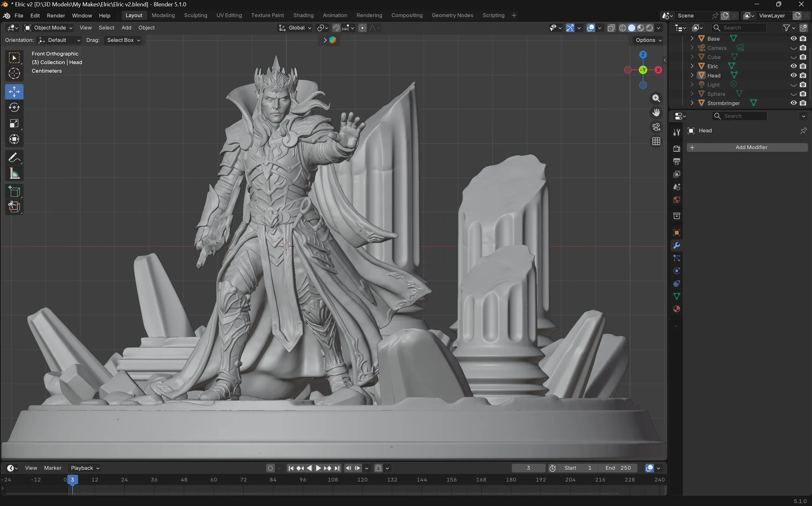The height and width of the screenshot is (506, 812).
Task: Open the Physics properties tab
Action: (x=676, y=271)
